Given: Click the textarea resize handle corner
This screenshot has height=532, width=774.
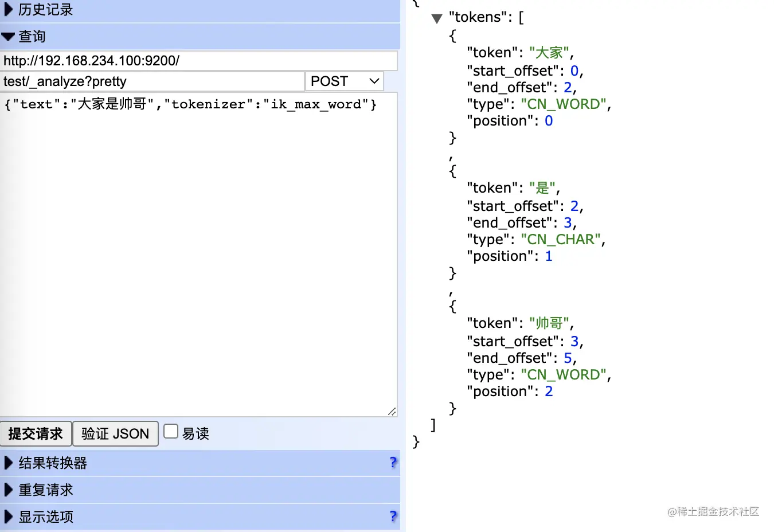Looking at the screenshot, I should point(392,411).
